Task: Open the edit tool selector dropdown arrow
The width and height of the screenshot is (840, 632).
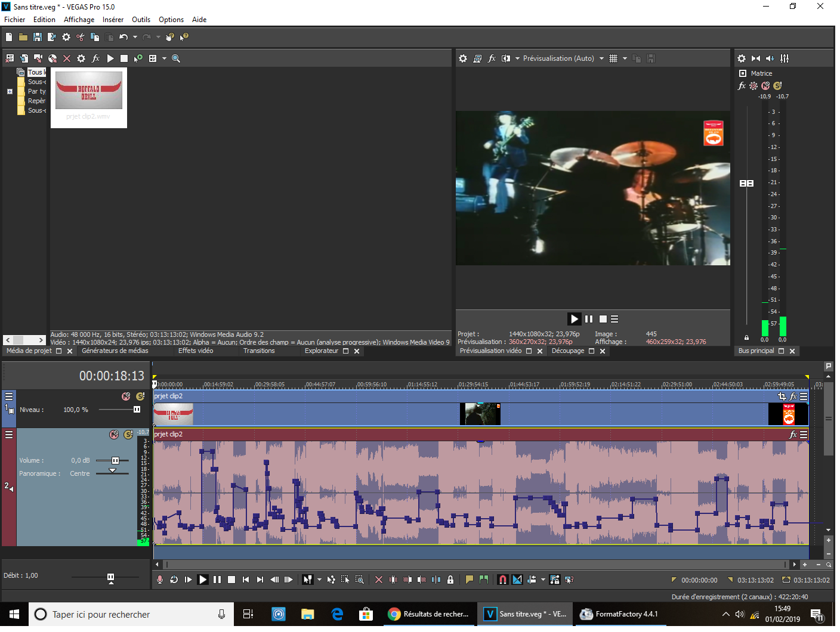Action: pyautogui.click(x=319, y=580)
